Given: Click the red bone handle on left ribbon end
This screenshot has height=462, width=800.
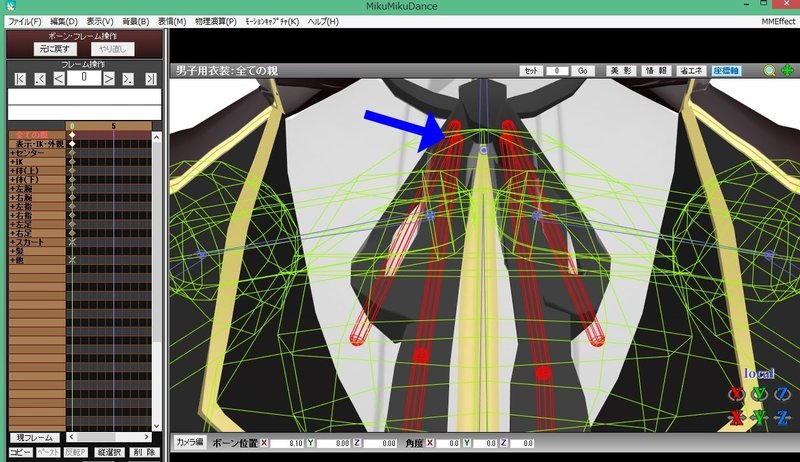Looking at the screenshot, I should 357,338.
